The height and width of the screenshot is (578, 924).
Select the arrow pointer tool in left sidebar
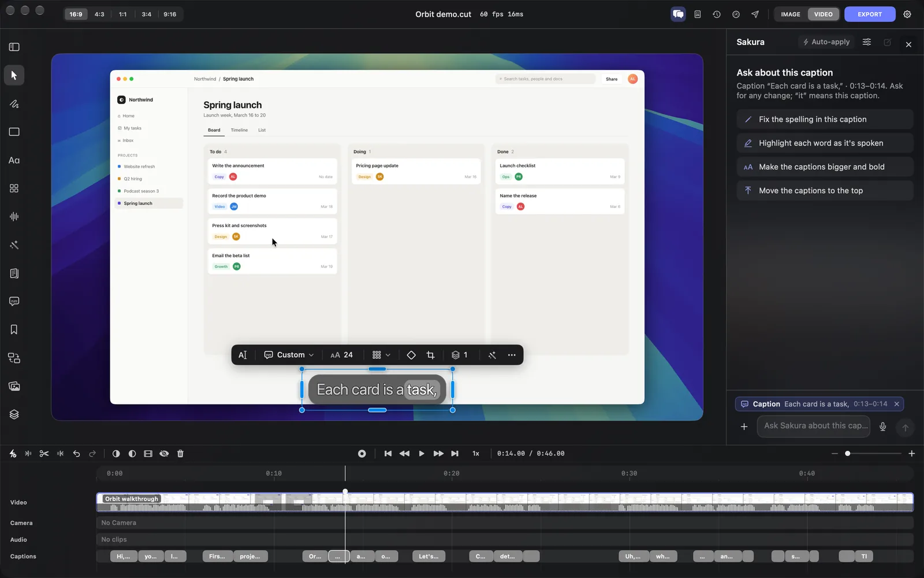coord(14,75)
